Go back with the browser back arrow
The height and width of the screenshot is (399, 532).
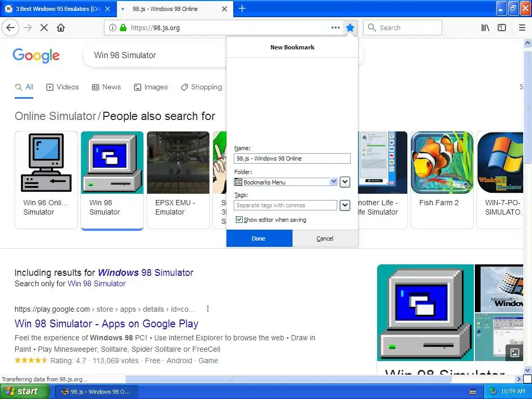click(x=10, y=28)
